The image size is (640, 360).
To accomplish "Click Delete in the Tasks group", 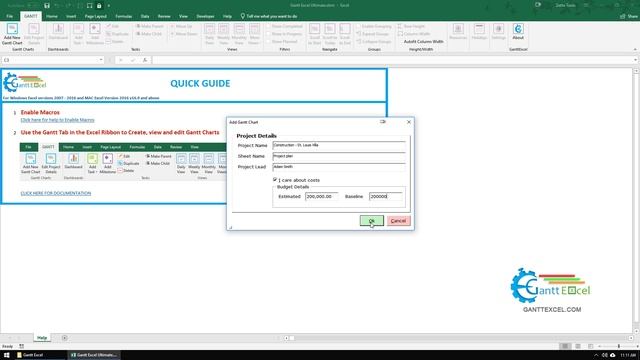I will pos(115,42).
